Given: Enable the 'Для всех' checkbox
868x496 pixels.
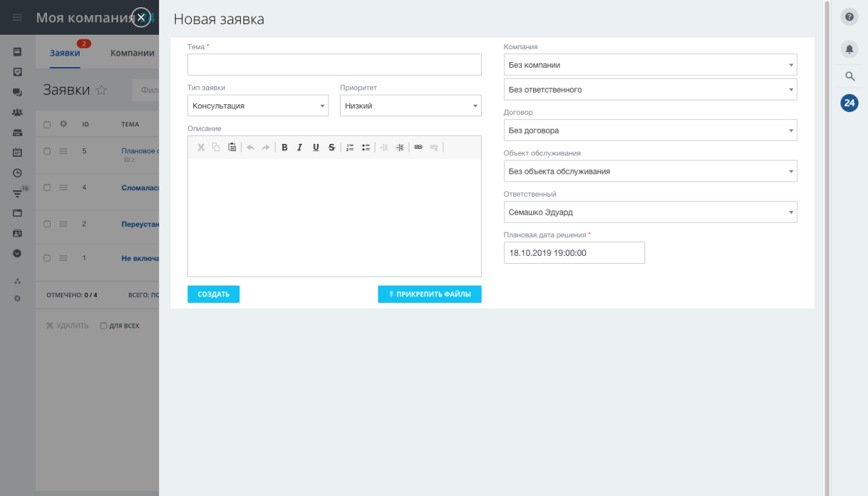Looking at the screenshot, I should pos(103,325).
